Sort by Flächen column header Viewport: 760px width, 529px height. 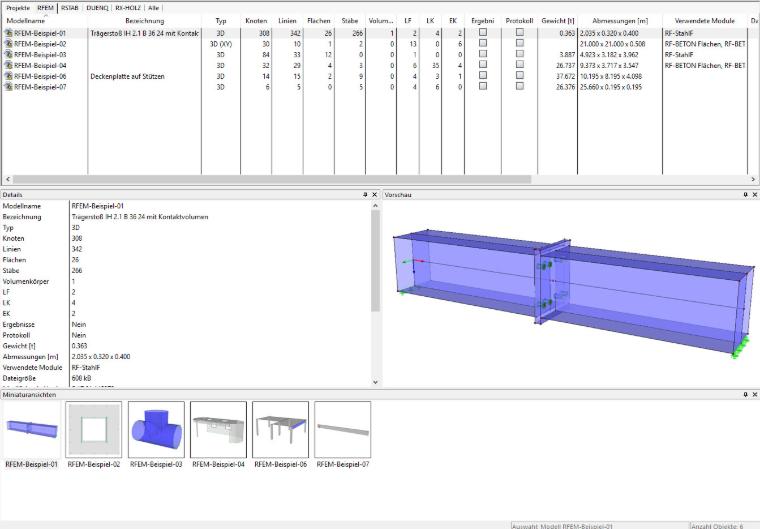318,21
